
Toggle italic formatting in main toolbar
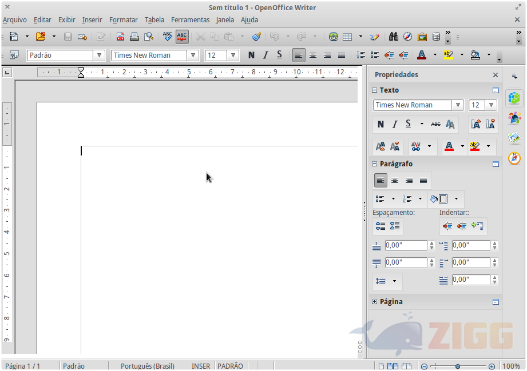pyautogui.click(x=265, y=55)
